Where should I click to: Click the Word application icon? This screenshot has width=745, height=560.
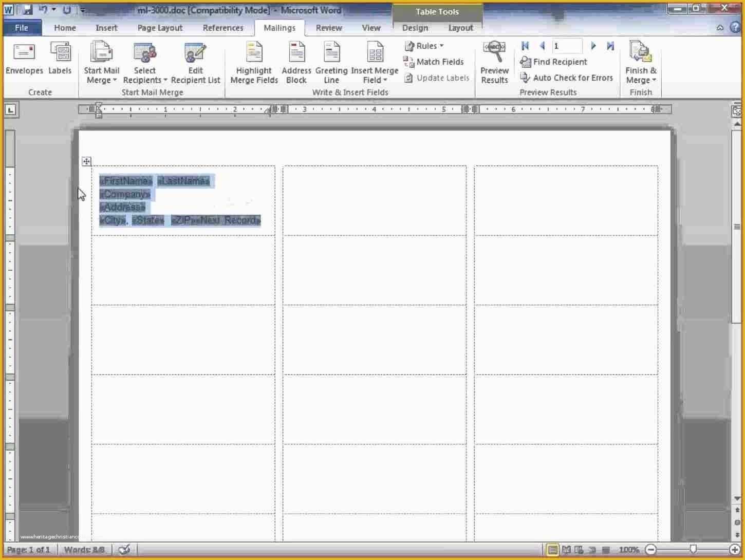tap(9, 9)
